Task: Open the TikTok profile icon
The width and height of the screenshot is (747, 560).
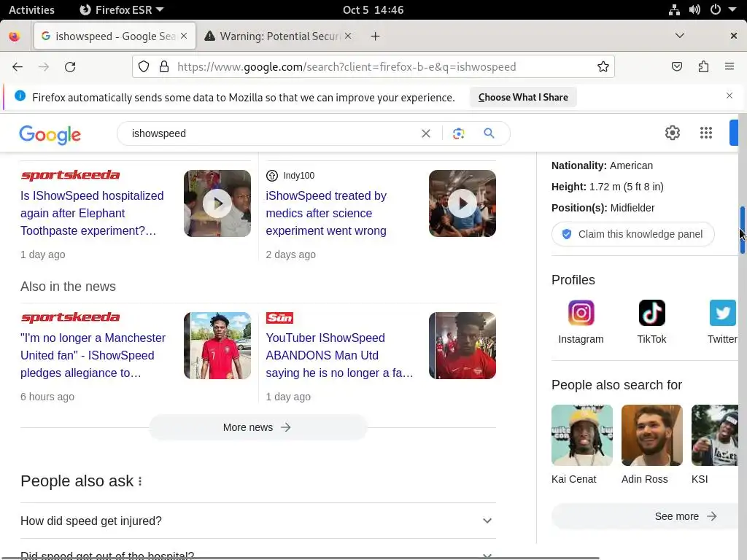Action: click(651, 313)
